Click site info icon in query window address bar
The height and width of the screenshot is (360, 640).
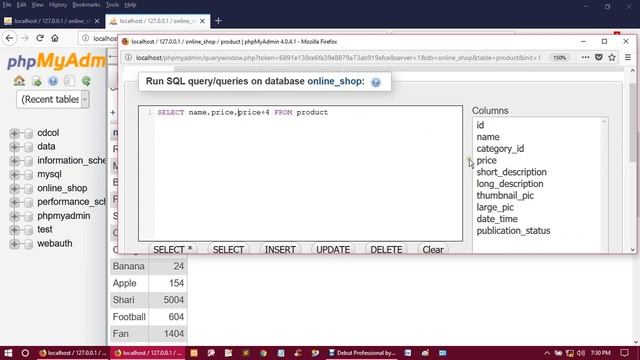128,58
